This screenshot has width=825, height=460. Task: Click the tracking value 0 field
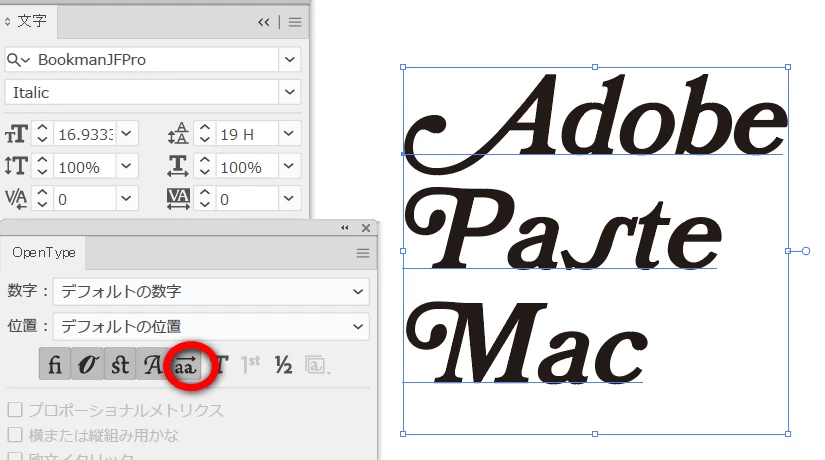247,199
